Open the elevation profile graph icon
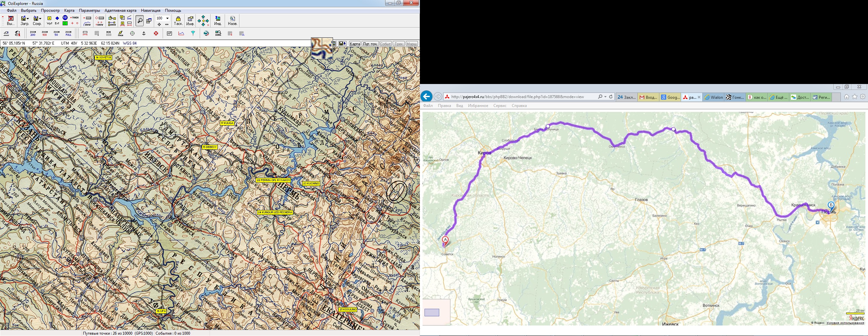 pyautogui.click(x=181, y=33)
